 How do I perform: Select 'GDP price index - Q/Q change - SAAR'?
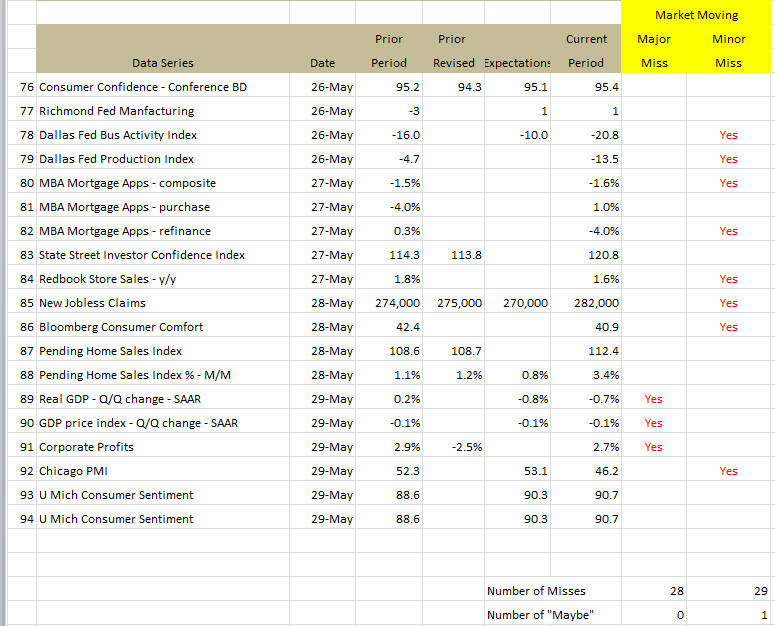click(x=163, y=423)
